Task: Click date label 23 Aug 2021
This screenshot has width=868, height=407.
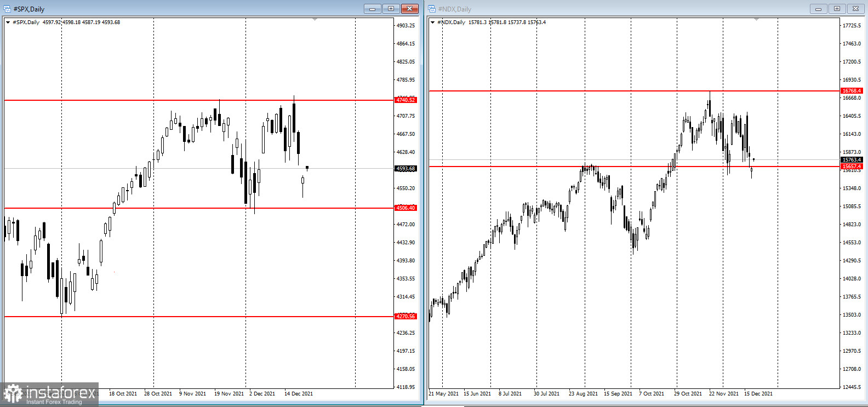Action: [584, 394]
